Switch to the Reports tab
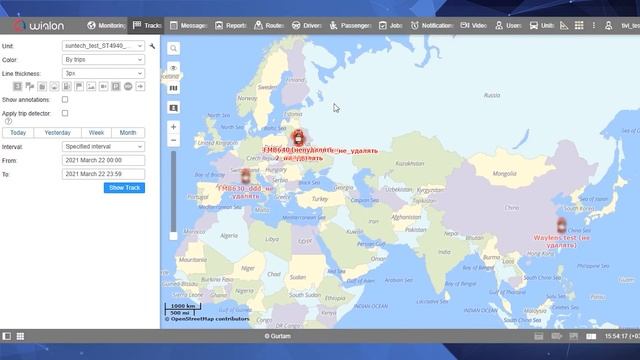The image size is (640, 360). pos(231,25)
